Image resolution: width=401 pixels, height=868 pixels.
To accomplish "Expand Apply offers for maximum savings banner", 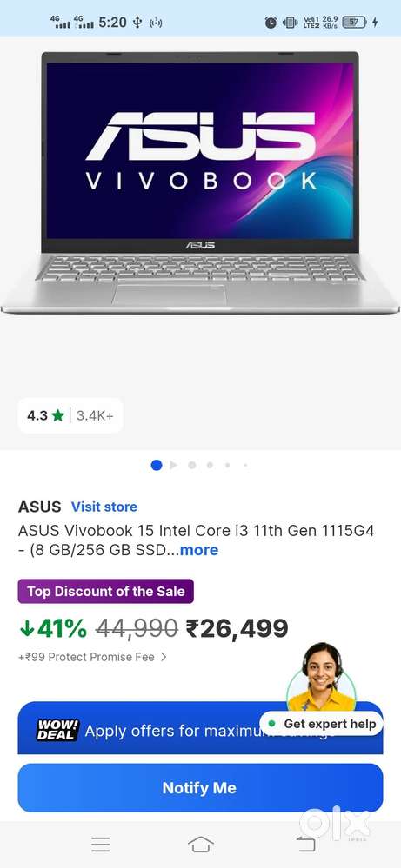I will point(200,728).
